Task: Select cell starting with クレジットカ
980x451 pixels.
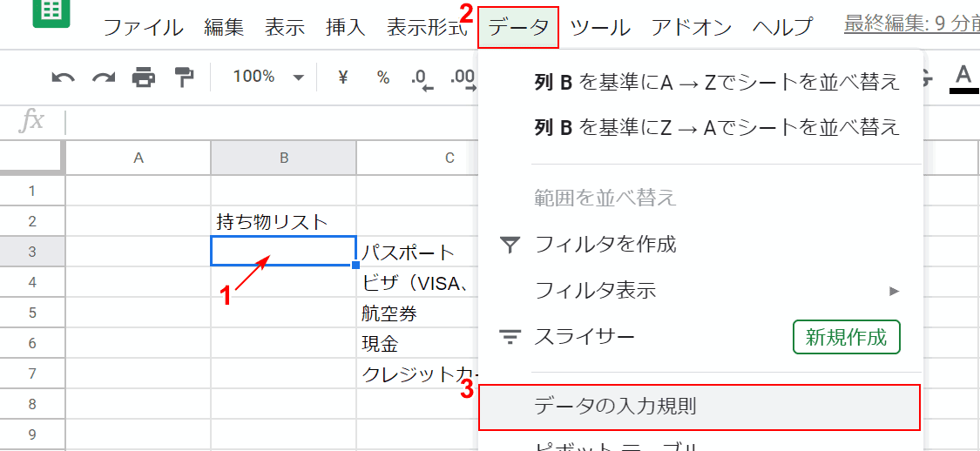Action: point(417,374)
